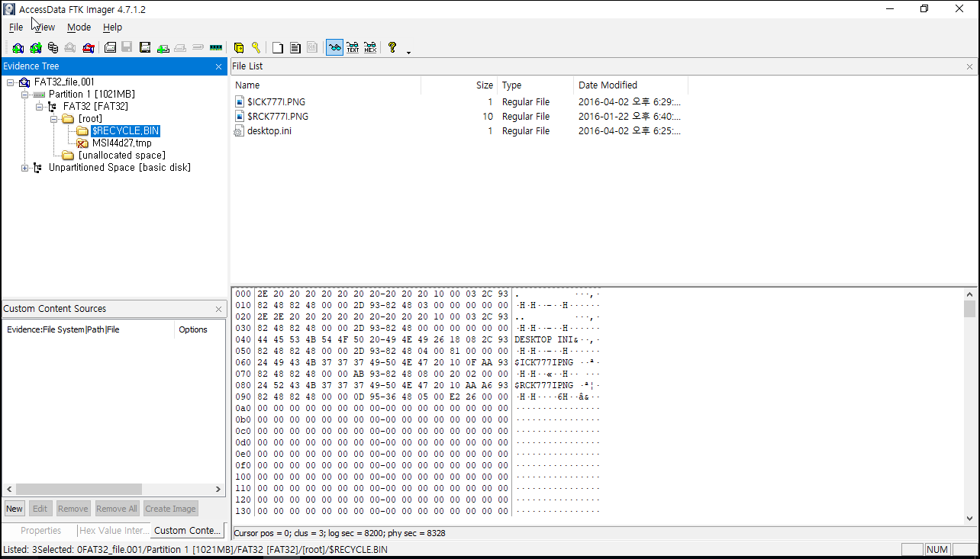
Task: Sort file list by Name column
Action: point(325,85)
